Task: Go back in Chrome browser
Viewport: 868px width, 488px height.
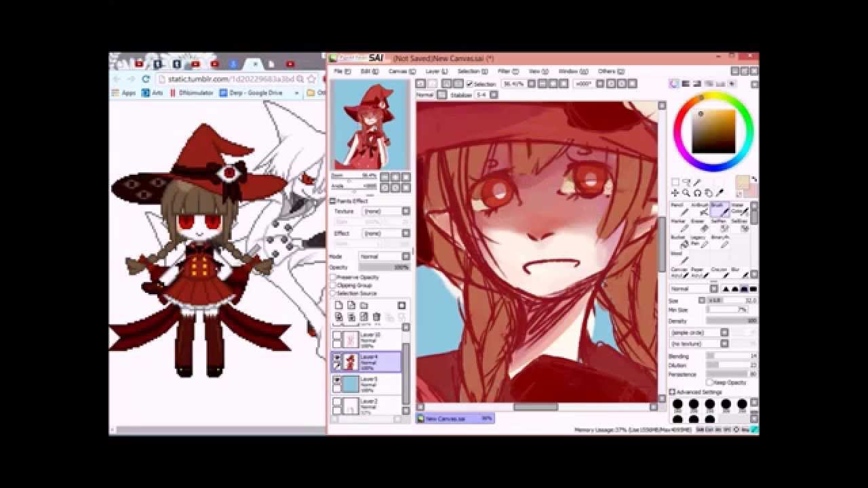Action: [x=117, y=79]
